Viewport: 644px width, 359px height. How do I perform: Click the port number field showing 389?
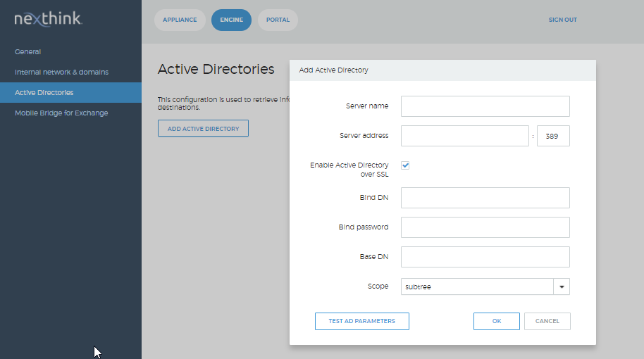(553, 136)
